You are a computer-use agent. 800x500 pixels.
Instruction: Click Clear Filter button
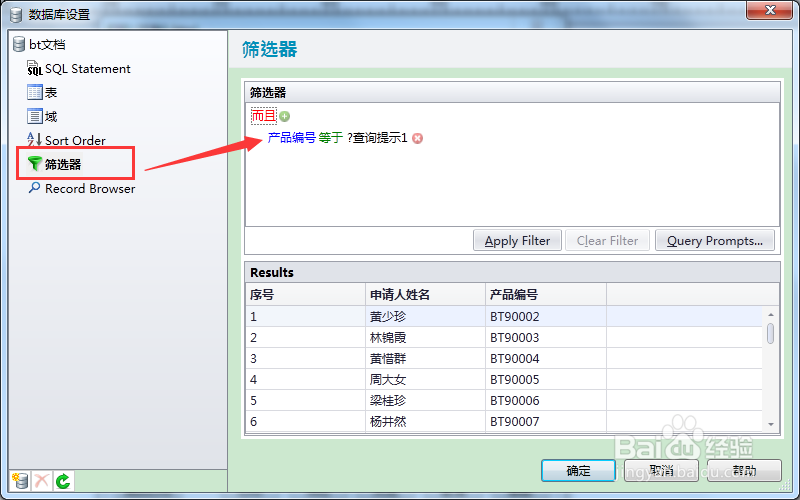pyautogui.click(x=607, y=240)
